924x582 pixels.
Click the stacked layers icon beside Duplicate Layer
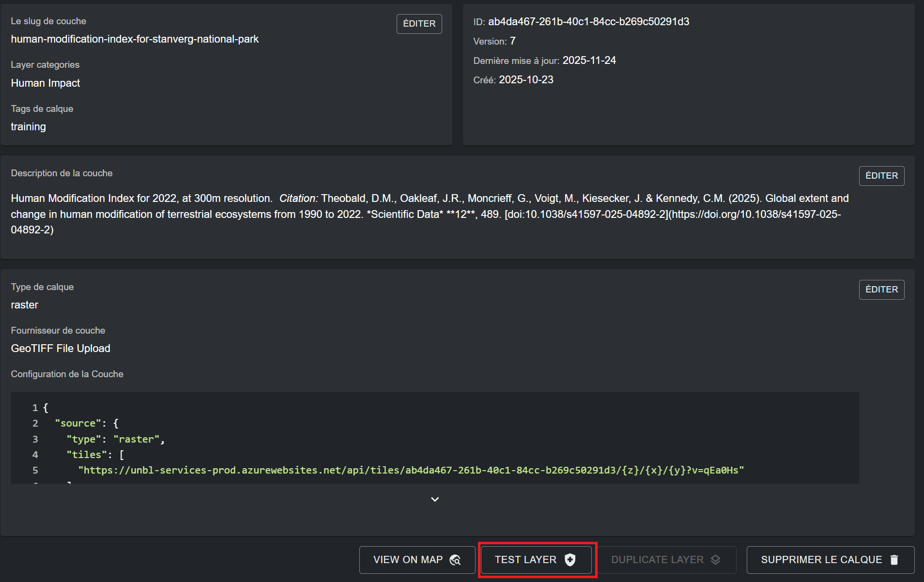point(715,560)
